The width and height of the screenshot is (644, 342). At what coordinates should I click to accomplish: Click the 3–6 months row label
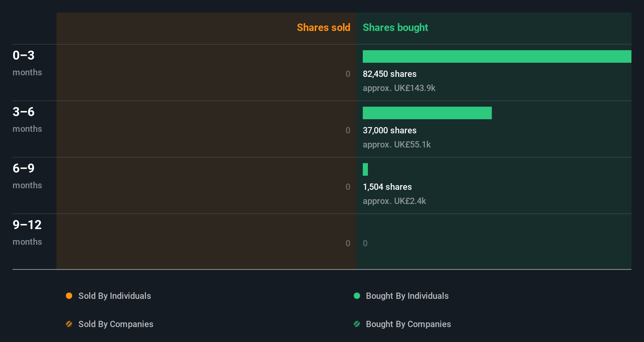(27, 120)
